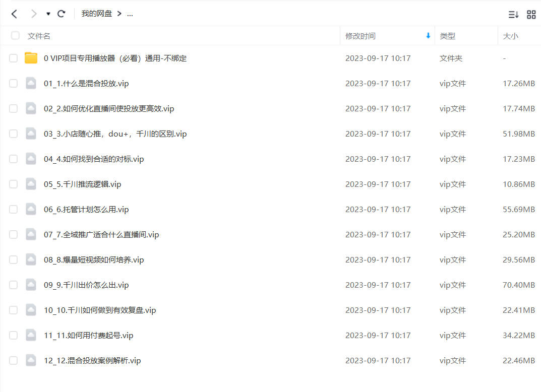
Task: Sort by the 类型 column header
Action: point(448,36)
